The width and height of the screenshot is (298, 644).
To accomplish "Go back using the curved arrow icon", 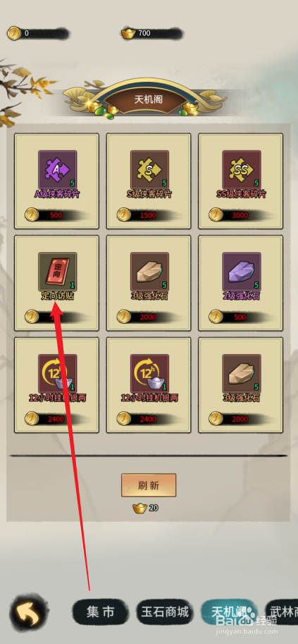I will [28, 612].
